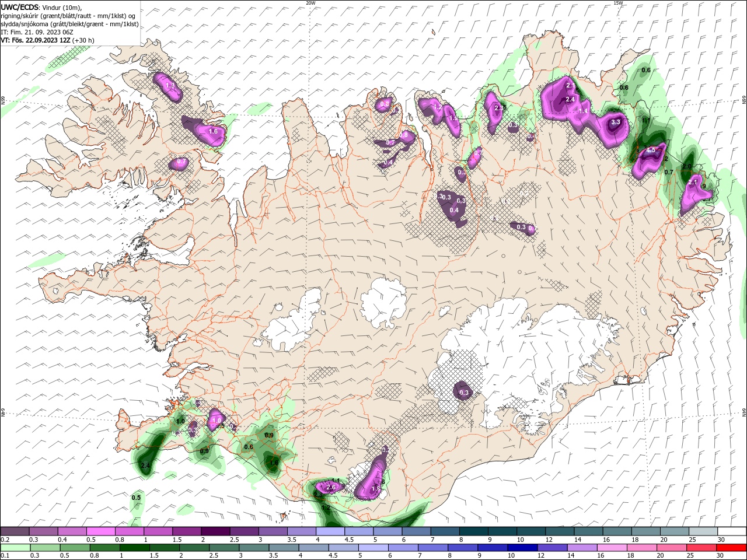Click the UWC/ECDS title text

[19, 7]
